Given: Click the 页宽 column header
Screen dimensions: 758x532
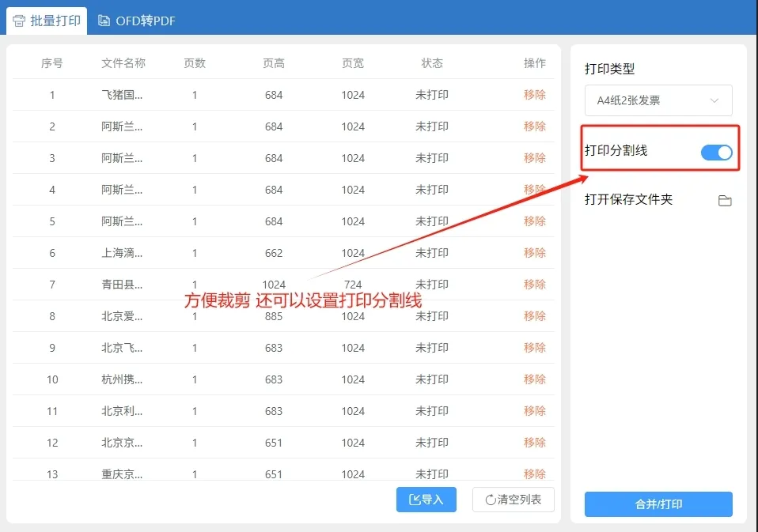Looking at the screenshot, I should 353,63.
